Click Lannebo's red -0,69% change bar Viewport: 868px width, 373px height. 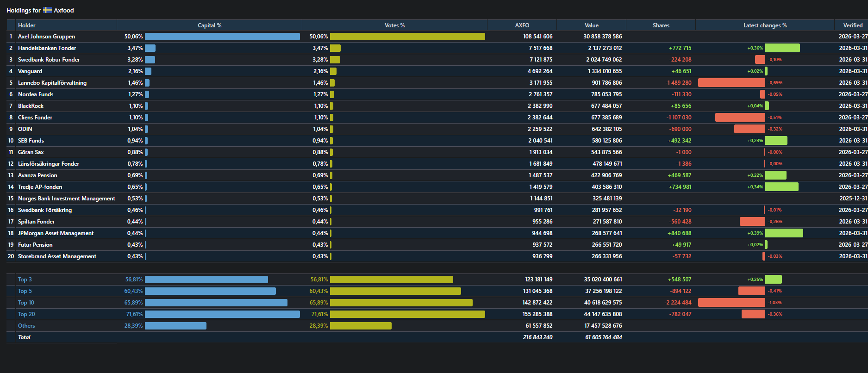[731, 83]
